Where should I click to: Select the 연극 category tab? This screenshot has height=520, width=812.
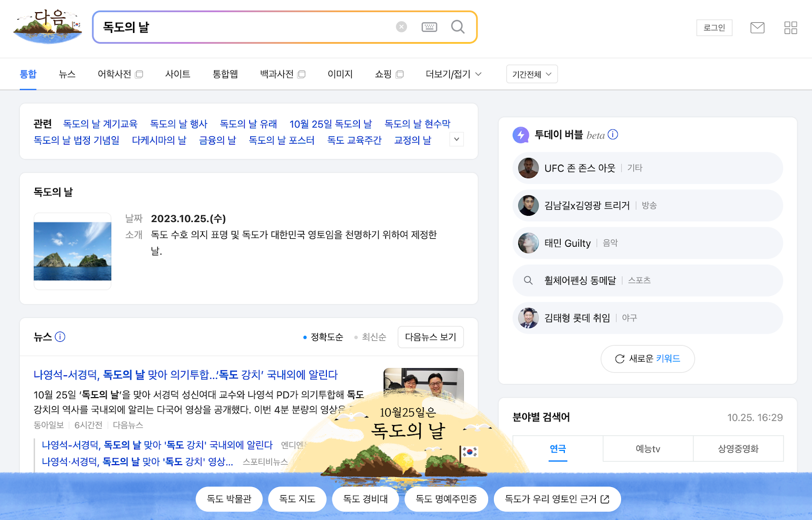coord(558,448)
